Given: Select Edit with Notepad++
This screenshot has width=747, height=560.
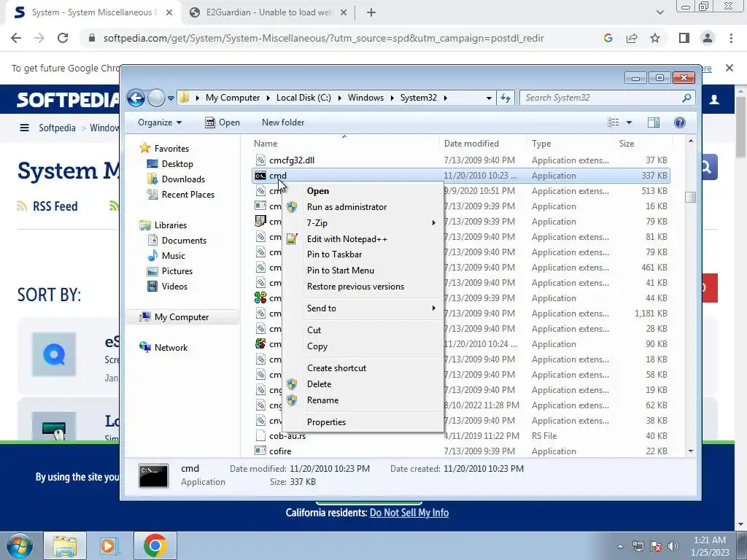Looking at the screenshot, I should [x=347, y=239].
